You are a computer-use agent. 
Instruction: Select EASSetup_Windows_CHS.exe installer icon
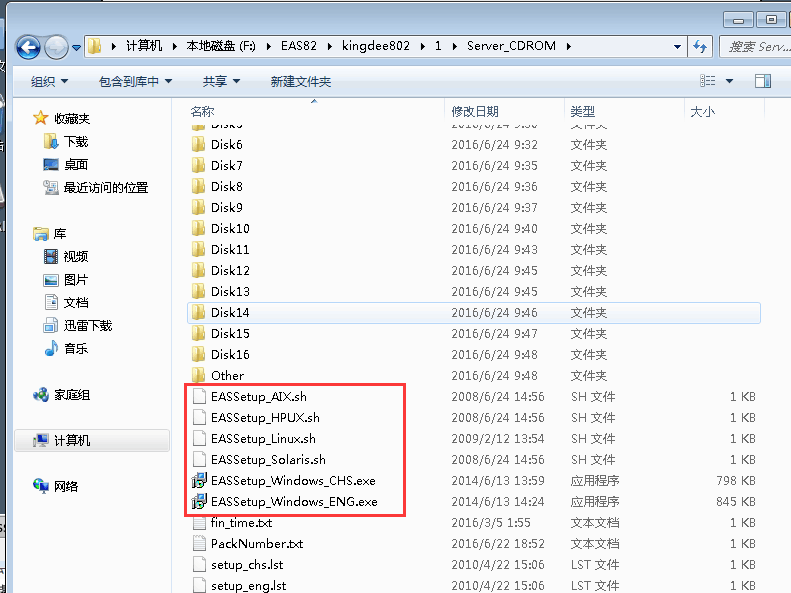199,481
